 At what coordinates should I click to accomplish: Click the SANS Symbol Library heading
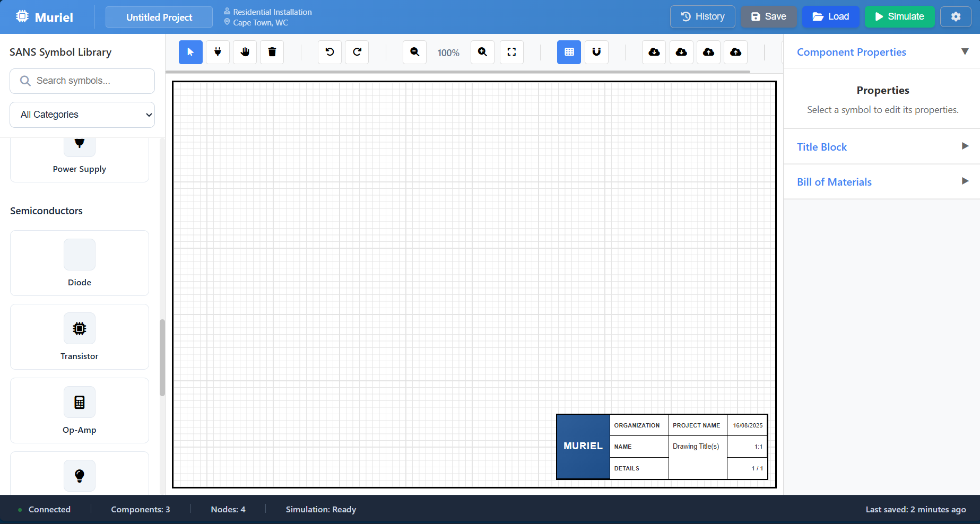pos(60,52)
